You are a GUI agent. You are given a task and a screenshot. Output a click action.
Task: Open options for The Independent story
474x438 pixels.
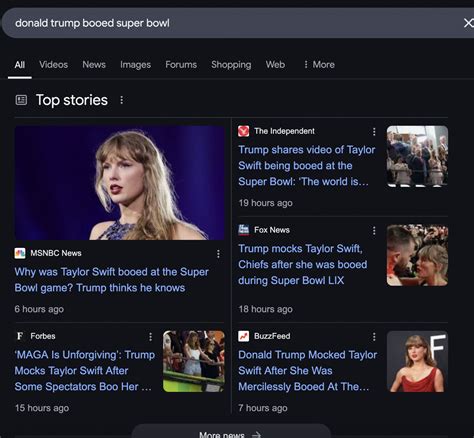(x=374, y=132)
